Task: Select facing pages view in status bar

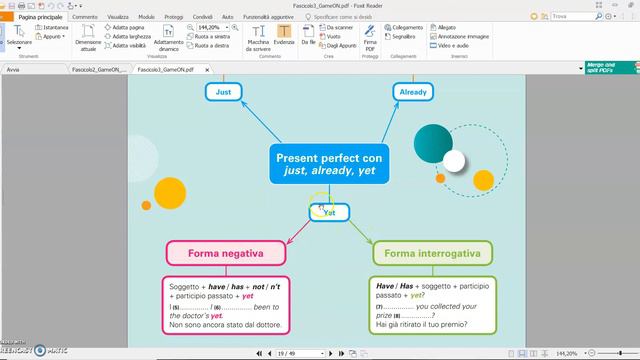Action: point(533,353)
